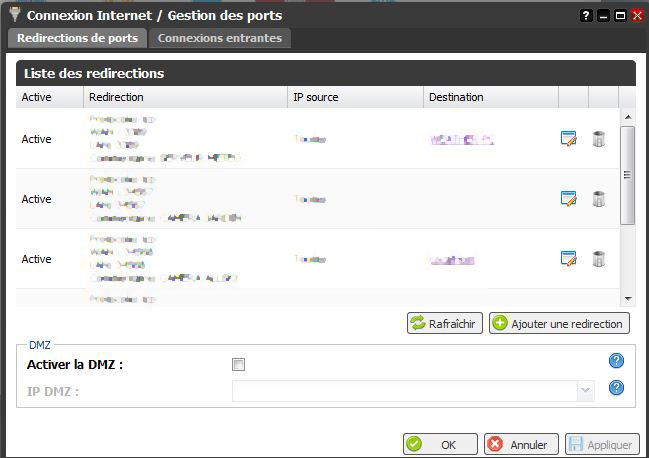The width and height of the screenshot is (649, 458).
Task: Open destination link in third redirection row
Action: pos(452,260)
